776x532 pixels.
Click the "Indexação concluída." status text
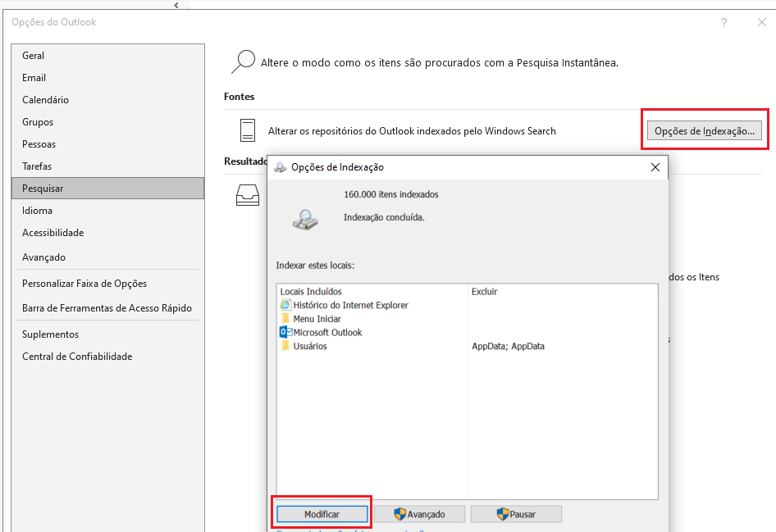[x=384, y=217]
